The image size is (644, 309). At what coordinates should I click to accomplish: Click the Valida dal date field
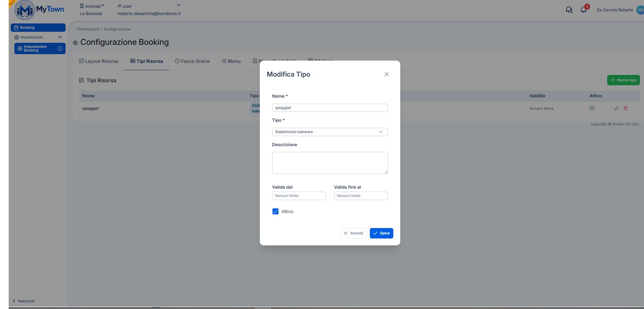point(299,196)
